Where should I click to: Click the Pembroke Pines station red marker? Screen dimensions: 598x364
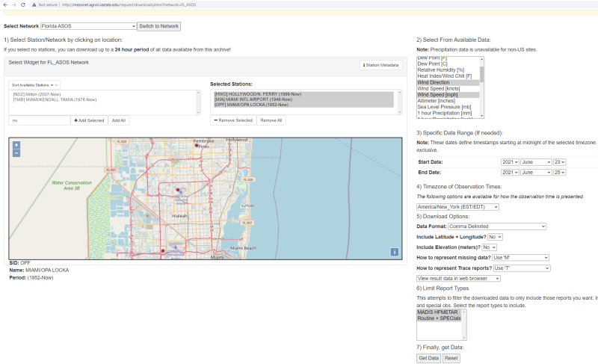point(197,145)
